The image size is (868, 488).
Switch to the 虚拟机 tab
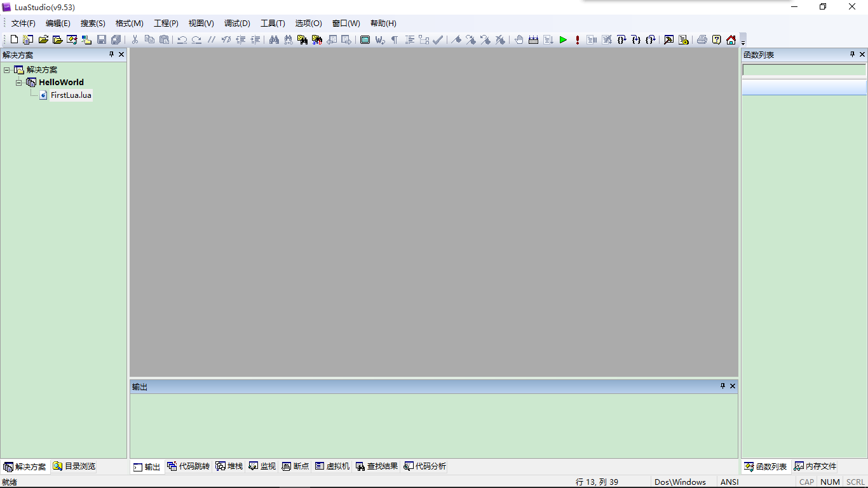point(332,466)
